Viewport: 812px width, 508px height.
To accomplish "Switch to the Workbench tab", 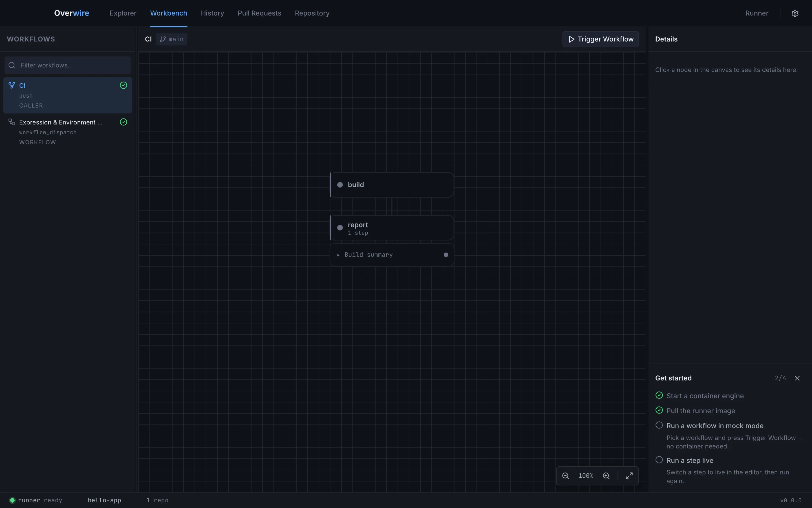I will (168, 13).
